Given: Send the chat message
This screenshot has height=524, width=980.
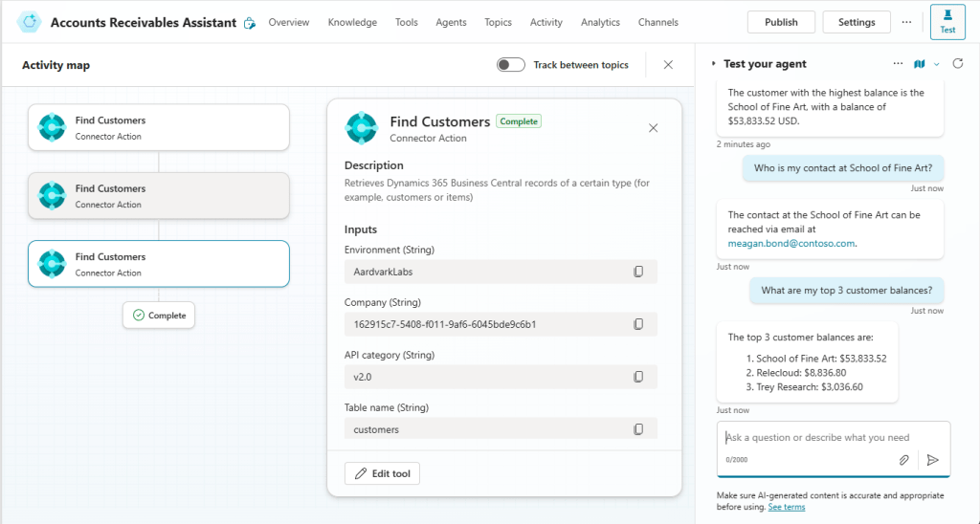Looking at the screenshot, I should coord(933,460).
